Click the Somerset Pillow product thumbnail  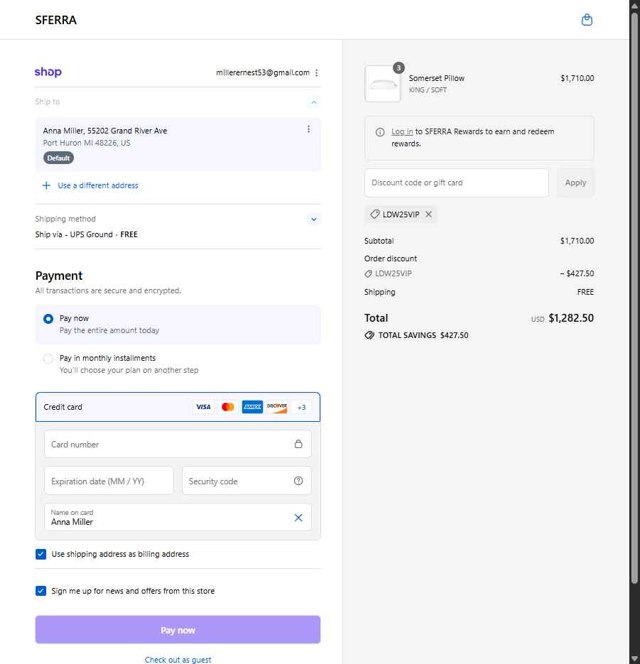(382, 84)
